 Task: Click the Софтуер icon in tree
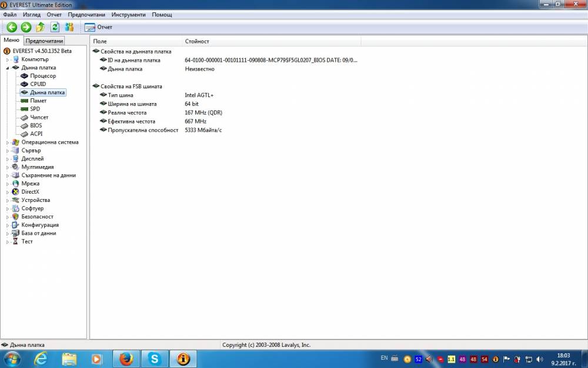tap(15, 208)
